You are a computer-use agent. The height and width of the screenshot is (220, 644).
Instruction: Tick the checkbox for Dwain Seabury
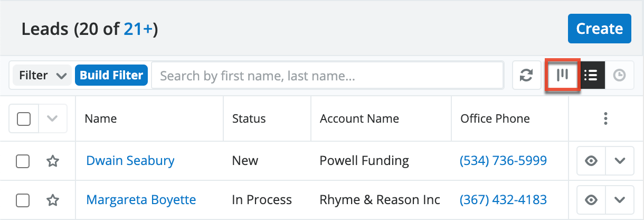(x=23, y=161)
